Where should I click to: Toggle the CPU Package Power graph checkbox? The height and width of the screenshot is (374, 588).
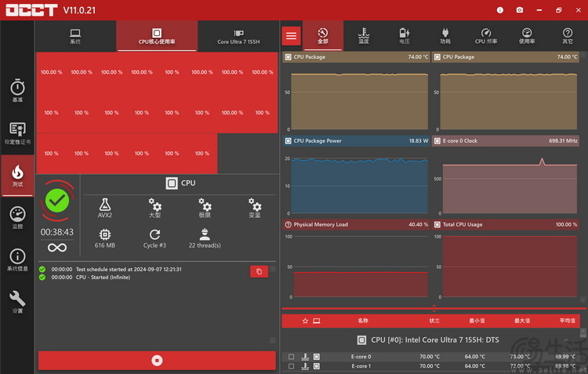coord(288,141)
